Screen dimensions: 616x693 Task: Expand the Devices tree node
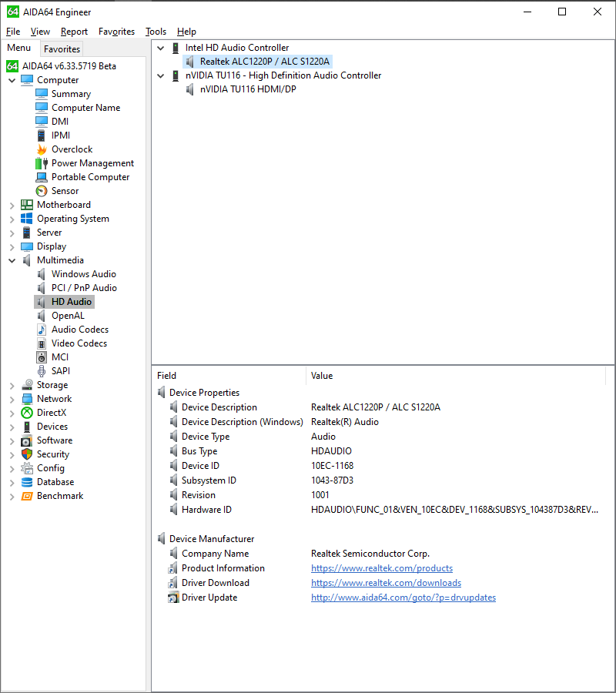[12, 427]
